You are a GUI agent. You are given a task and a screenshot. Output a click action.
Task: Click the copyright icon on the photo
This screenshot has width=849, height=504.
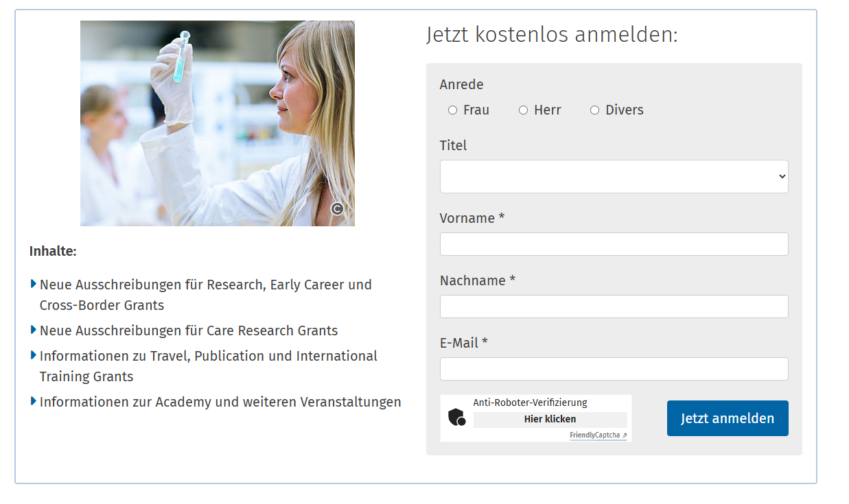coord(337,209)
